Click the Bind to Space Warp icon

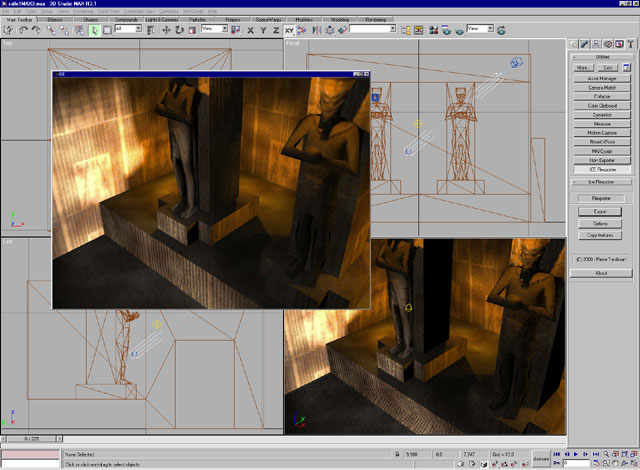coord(79,30)
